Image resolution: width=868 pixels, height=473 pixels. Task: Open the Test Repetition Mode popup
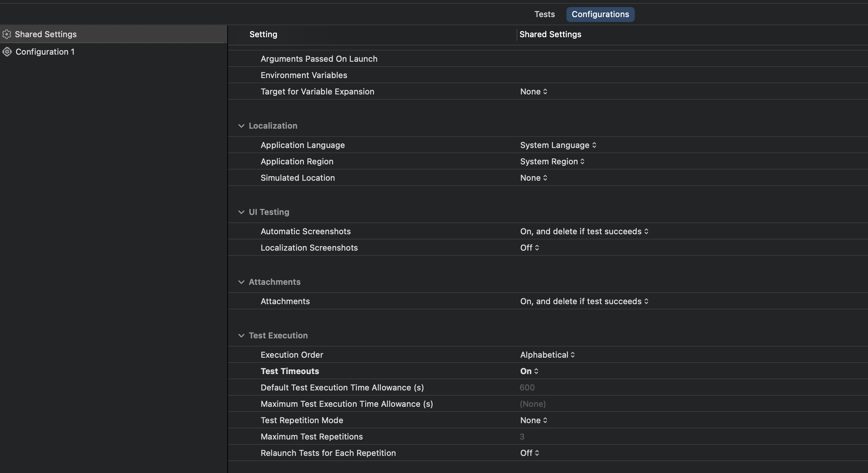533,420
